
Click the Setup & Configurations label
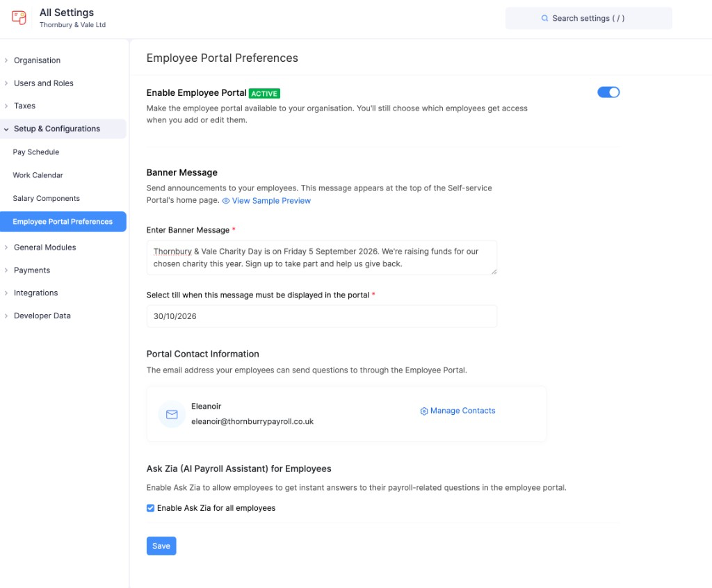[57, 129]
